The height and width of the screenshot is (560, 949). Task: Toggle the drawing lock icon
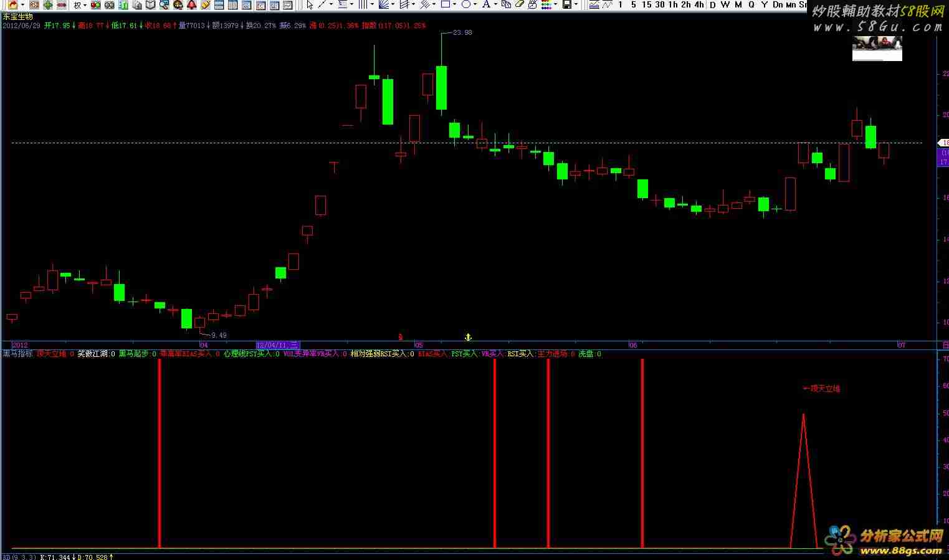coord(532,5)
